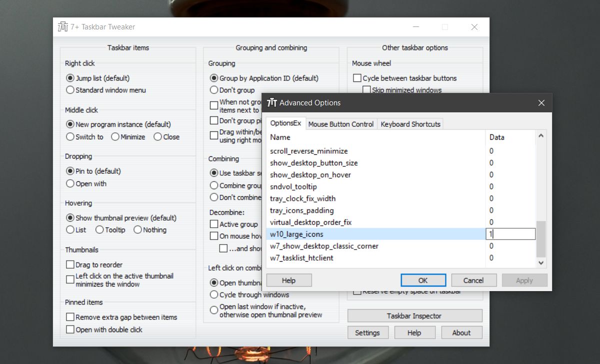Image resolution: width=600 pixels, height=364 pixels.
Task: Enable "Remove extra gap between items"
Action: click(x=71, y=317)
